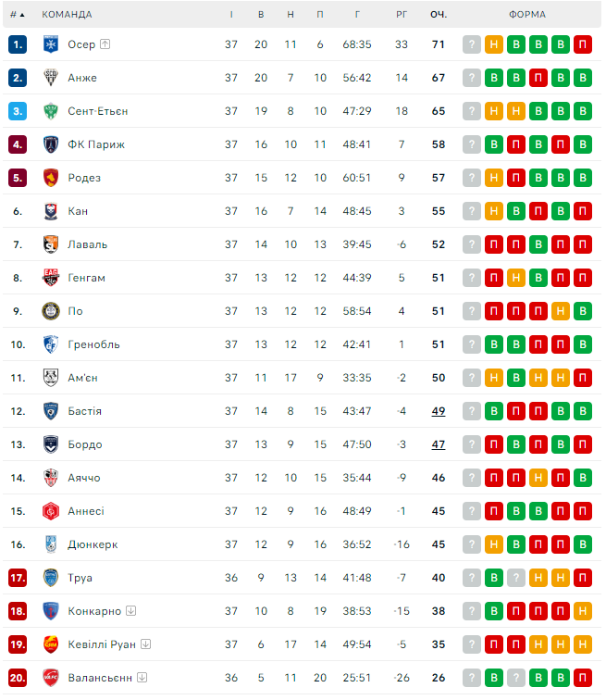Click the promotion arrow icon beside Осер
Screen dimensions: 606x700
(x=105, y=44)
